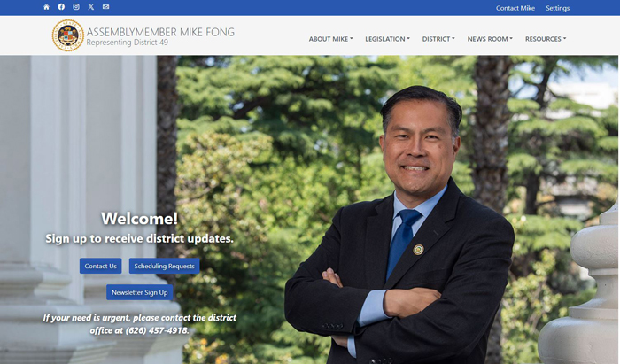The width and height of the screenshot is (620, 364).
Task: Open the Facebook icon link
Action: coord(61,7)
